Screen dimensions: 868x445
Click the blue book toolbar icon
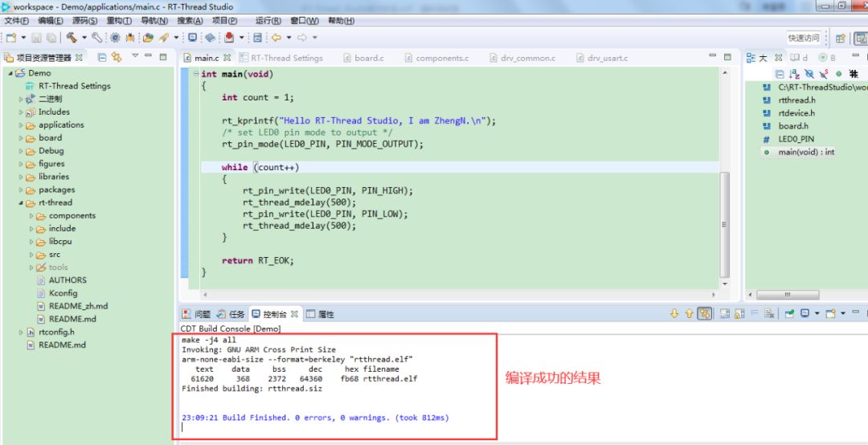click(210, 38)
